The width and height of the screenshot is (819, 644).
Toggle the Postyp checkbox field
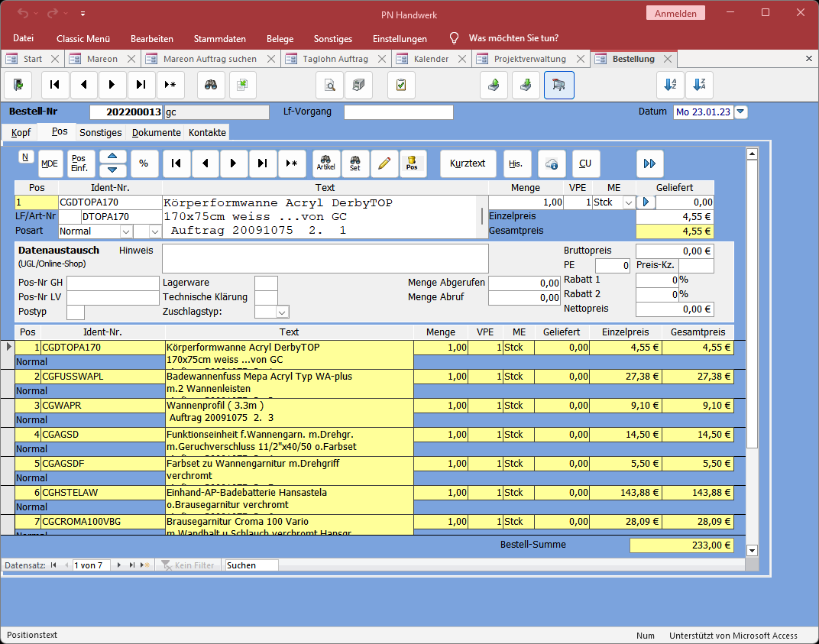click(76, 312)
